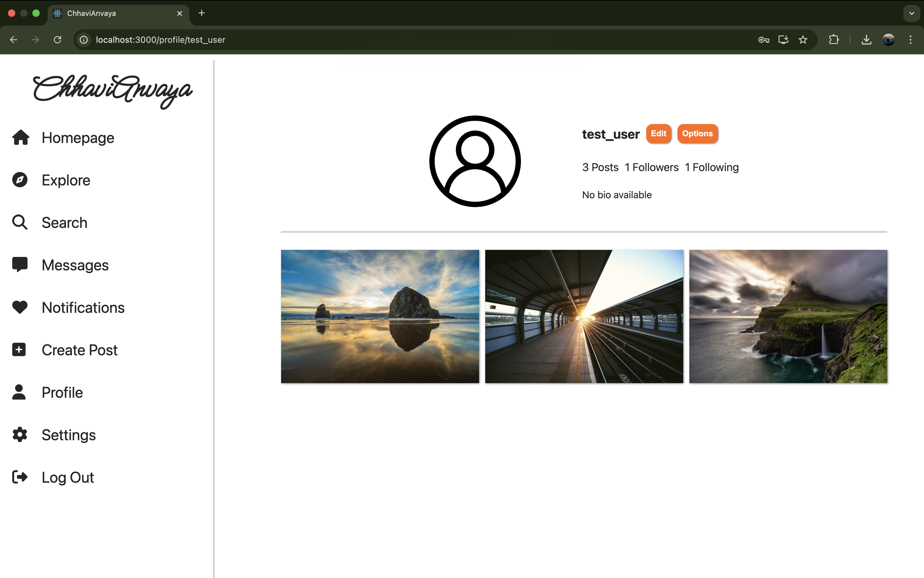Image resolution: width=924 pixels, height=578 pixels.
Task: Open the Settings gear icon
Action: click(20, 435)
